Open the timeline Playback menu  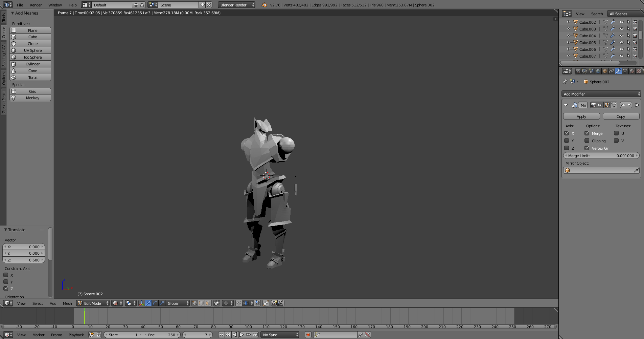pos(76,335)
